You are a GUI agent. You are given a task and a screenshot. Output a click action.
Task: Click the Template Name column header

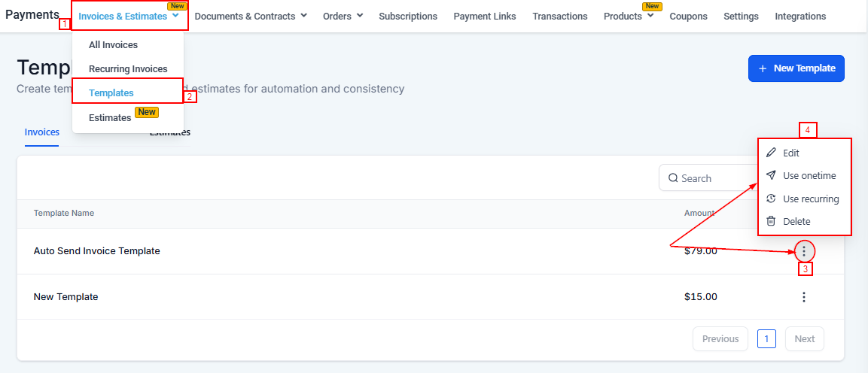tap(64, 213)
